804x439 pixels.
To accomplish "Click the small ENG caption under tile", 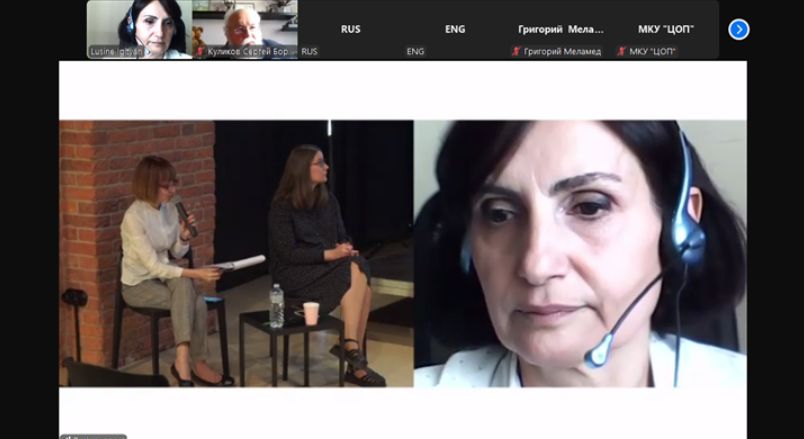I will pos(415,51).
